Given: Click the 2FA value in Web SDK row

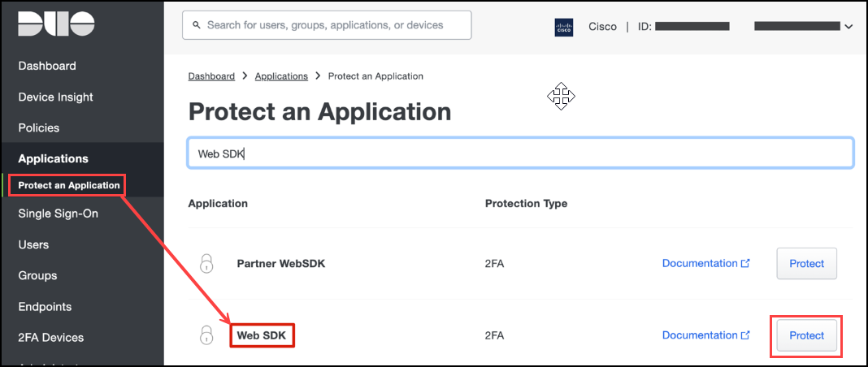Looking at the screenshot, I should tap(494, 335).
